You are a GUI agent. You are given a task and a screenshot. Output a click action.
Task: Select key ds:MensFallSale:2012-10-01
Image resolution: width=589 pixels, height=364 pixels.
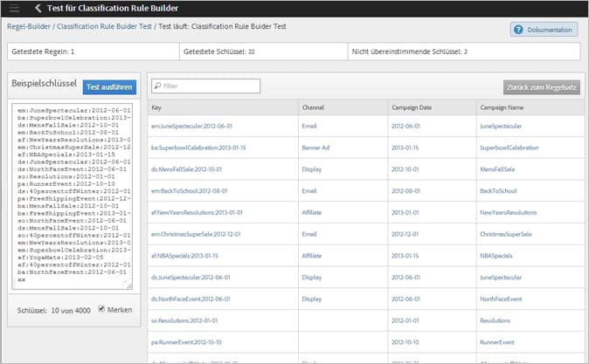[x=186, y=169]
